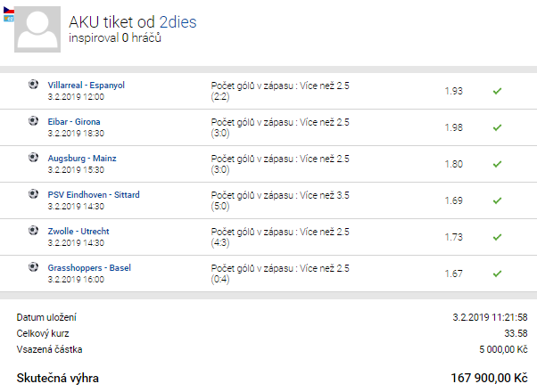
Task: Open the user profile avatar thumbnail
Action: (37, 29)
